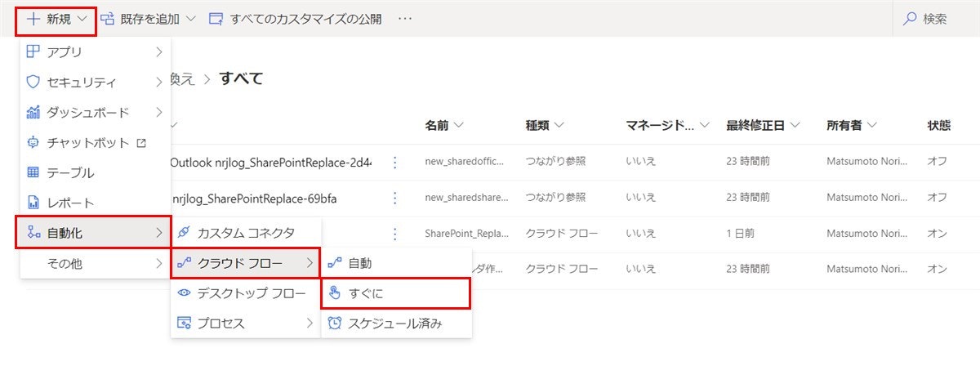The height and width of the screenshot is (366, 980).
Task: Open nrjlog_SharePointReplace-69bfa item
Action: pyautogui.click(x=253, y=198)
